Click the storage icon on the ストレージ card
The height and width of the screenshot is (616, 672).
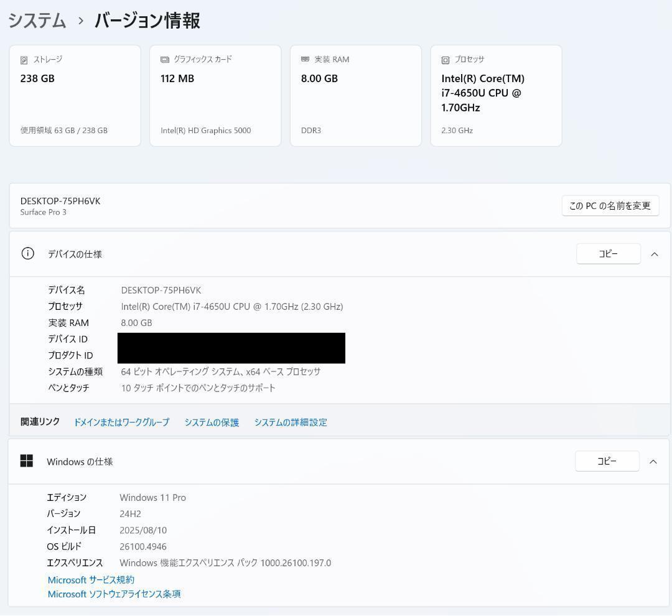(x=22, y=59)
